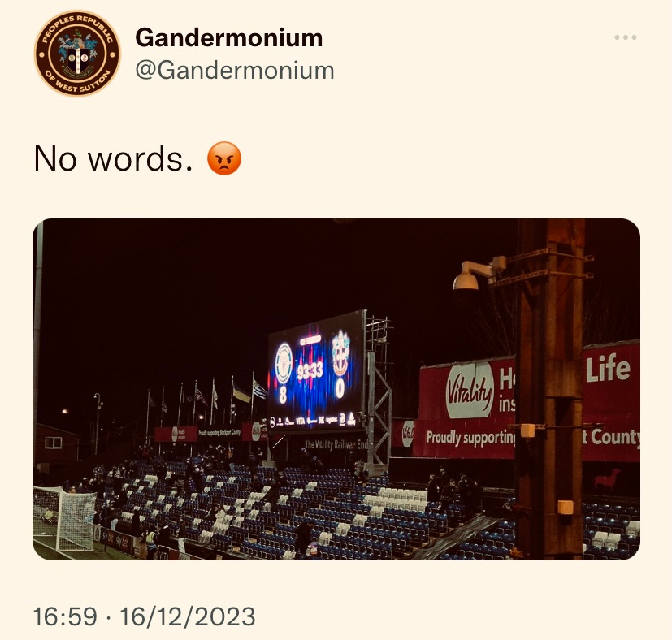Click the 'Proudly supporting' banner text

coord(471,438)
